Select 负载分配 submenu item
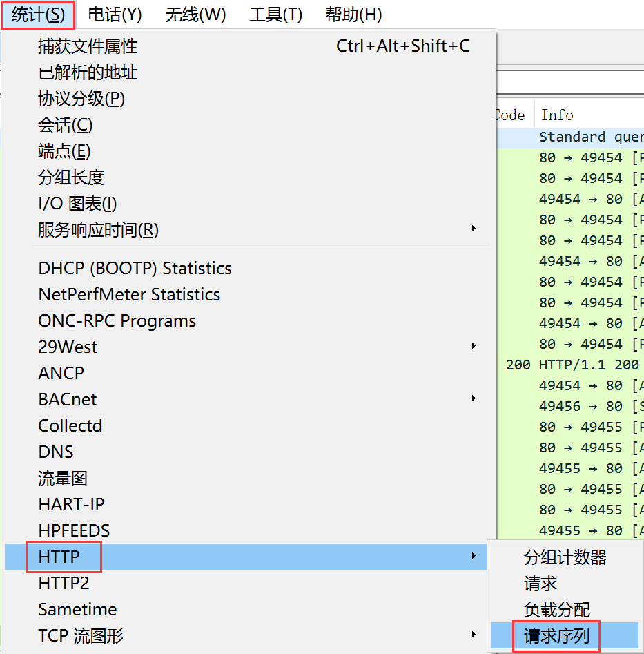Viewport: 644px width, 654px height. [556, 610]
